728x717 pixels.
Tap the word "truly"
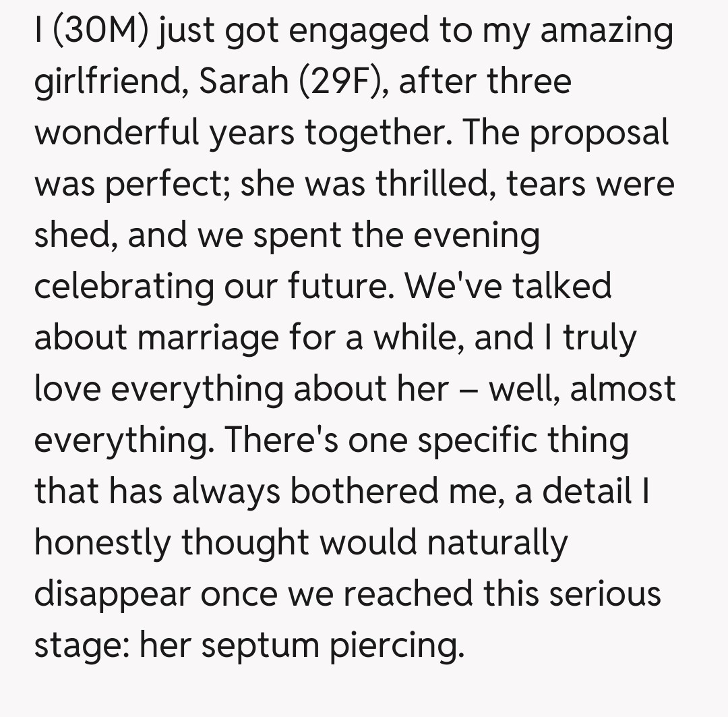(599, 337)
